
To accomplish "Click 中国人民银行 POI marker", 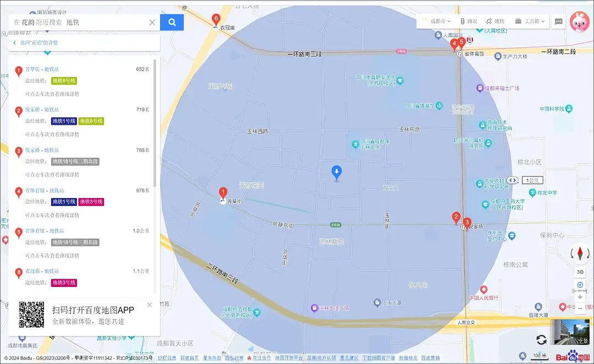I will 484,290.
